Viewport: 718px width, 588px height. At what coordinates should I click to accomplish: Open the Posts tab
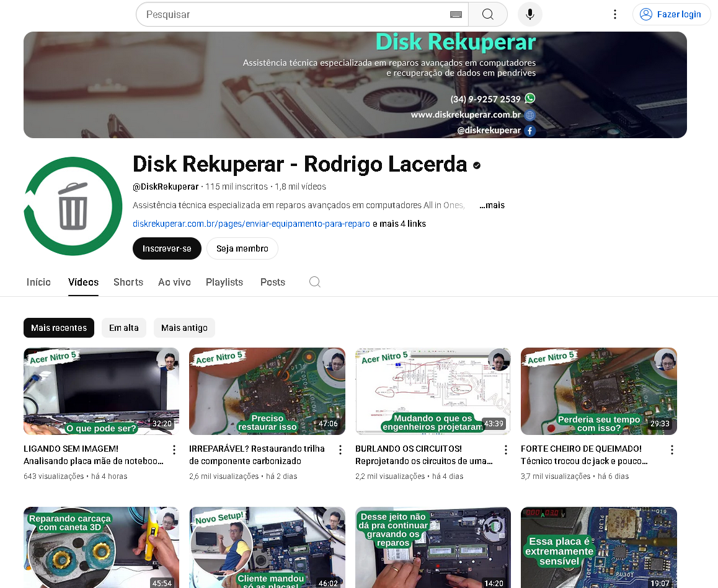[272, 283]
